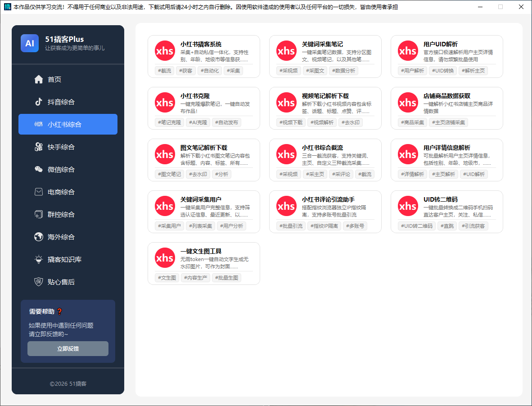
Task: Open the 一键文生图工具 card title
Action: coord(201,251)
